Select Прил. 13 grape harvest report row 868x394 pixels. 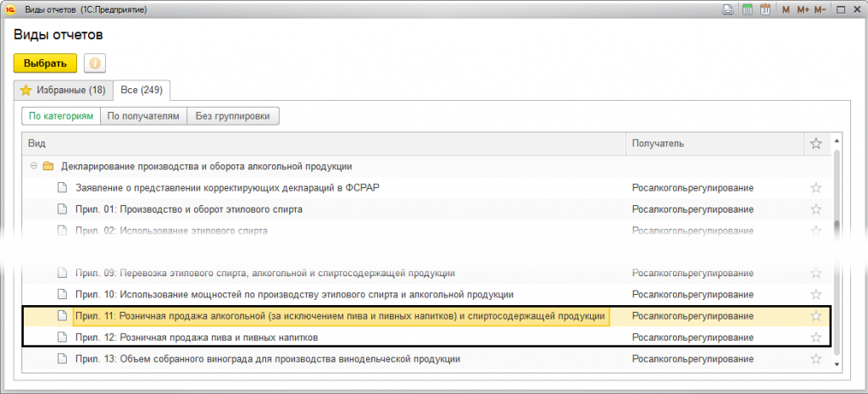click(268, 359)
